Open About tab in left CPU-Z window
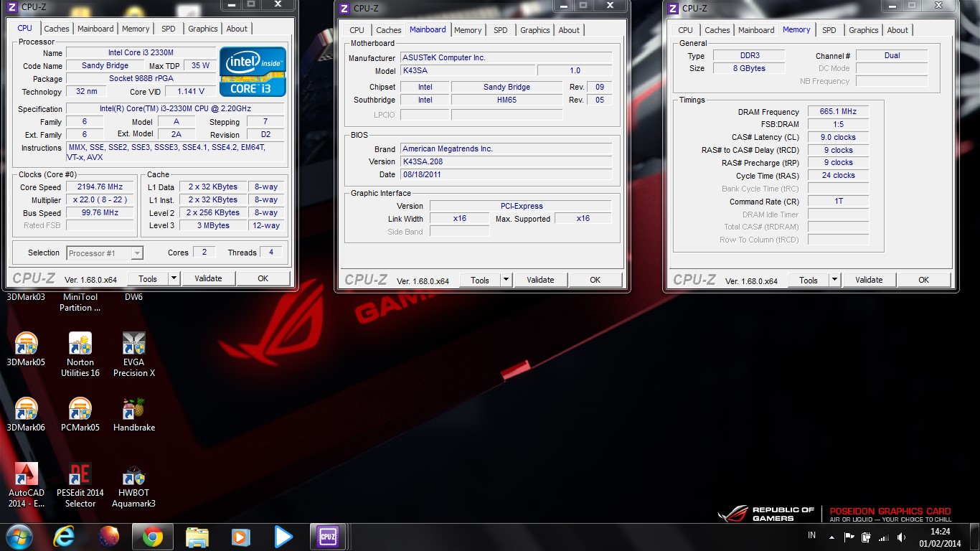 [x=237, y=29]
